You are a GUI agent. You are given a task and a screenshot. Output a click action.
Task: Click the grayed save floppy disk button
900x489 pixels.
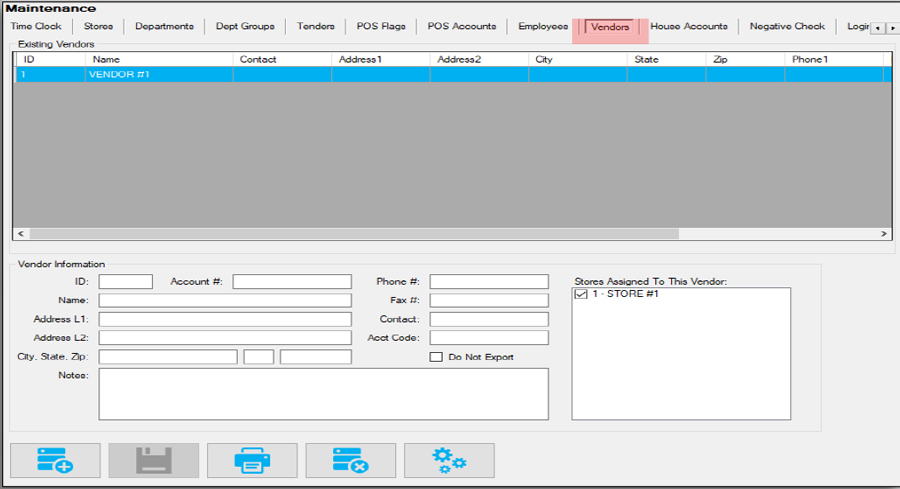tap(154, 460)
